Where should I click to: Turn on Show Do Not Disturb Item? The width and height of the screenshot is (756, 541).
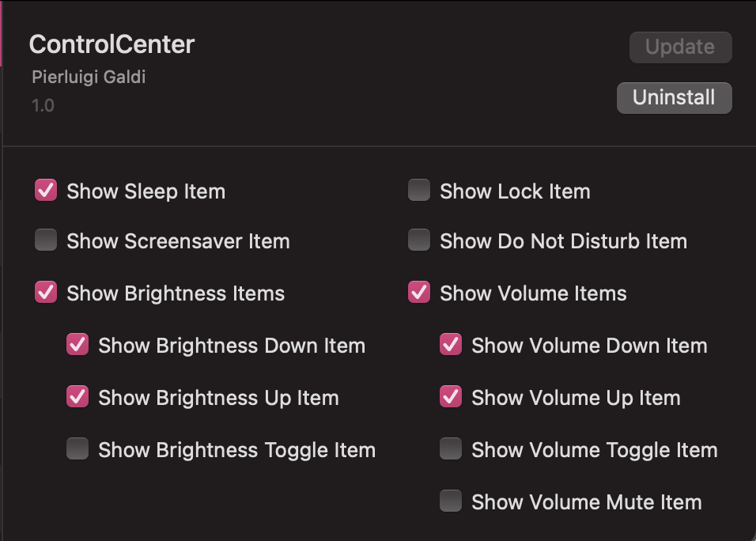point(419,240)
